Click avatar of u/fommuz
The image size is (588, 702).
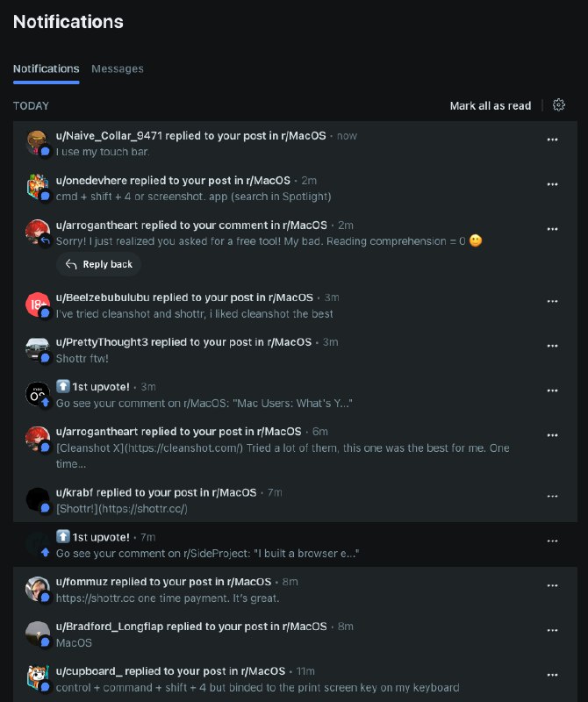point(38,589)
